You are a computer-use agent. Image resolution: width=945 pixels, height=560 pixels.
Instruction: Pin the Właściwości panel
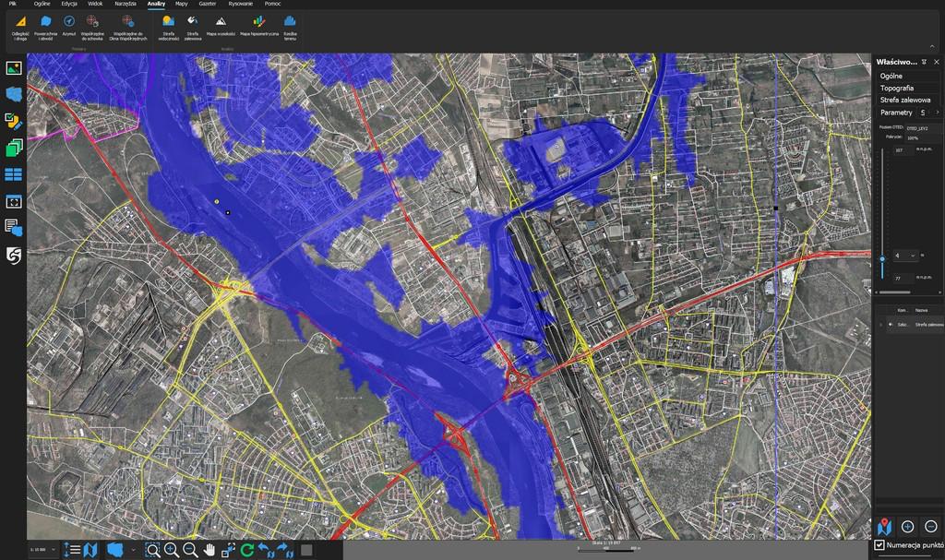click(925, 62)
